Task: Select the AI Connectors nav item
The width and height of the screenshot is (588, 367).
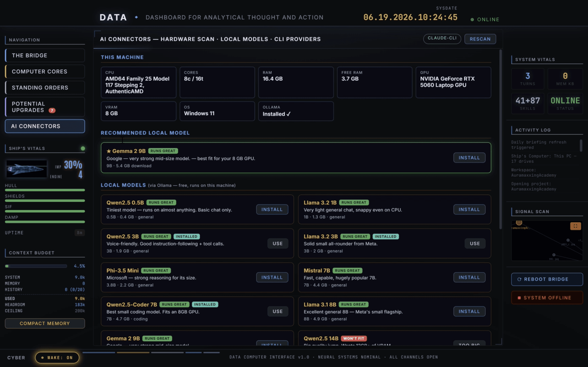Action: click(x=45, y=126)
